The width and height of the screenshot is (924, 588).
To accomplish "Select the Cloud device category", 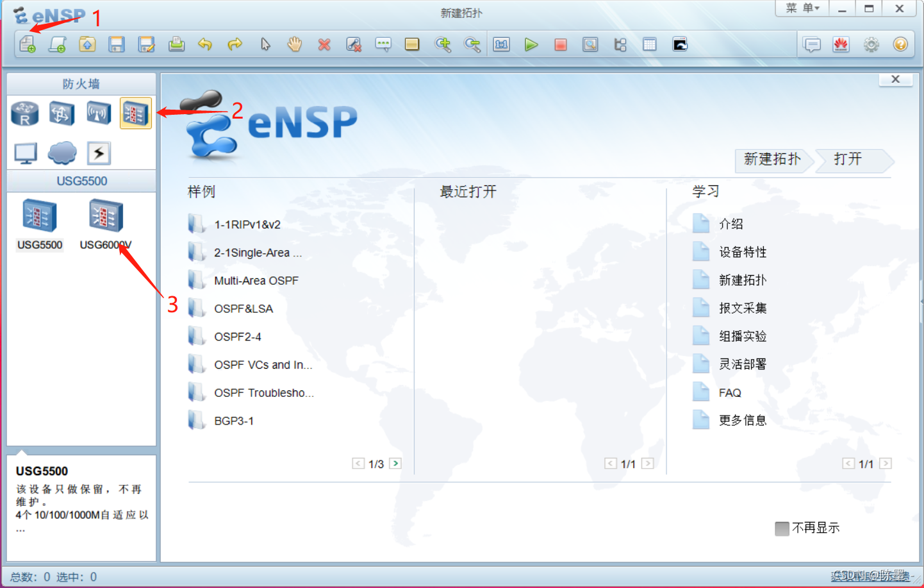I will 62,153.
